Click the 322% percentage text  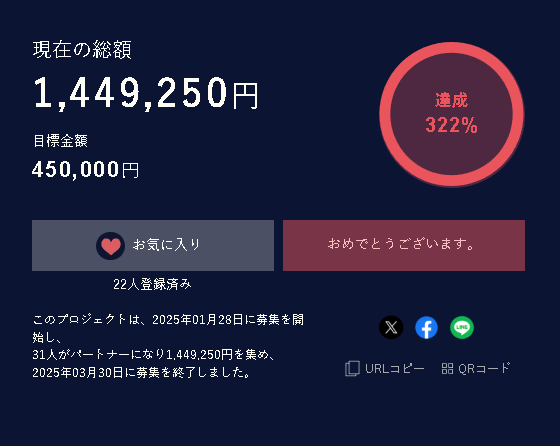pos(451,125)
